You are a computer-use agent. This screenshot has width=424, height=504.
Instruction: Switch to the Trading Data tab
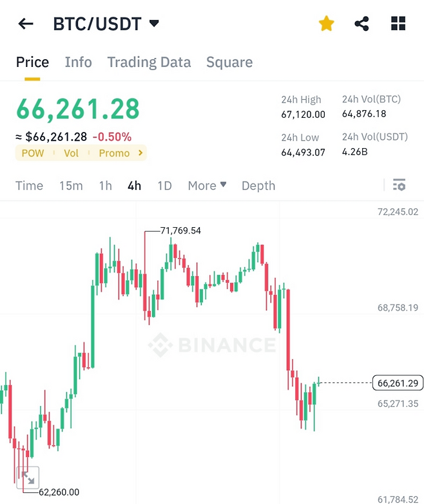coord(149,62)
